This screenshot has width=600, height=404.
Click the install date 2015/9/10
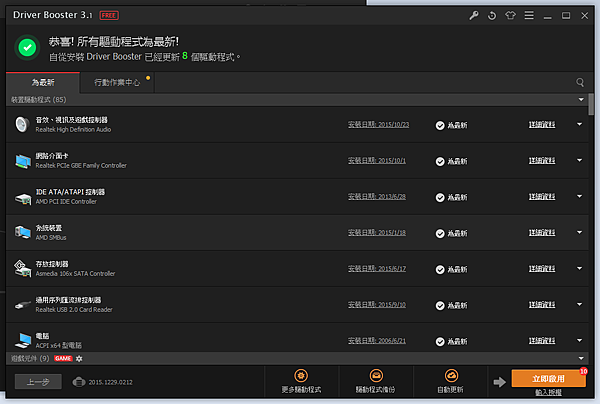coord(377,305)
